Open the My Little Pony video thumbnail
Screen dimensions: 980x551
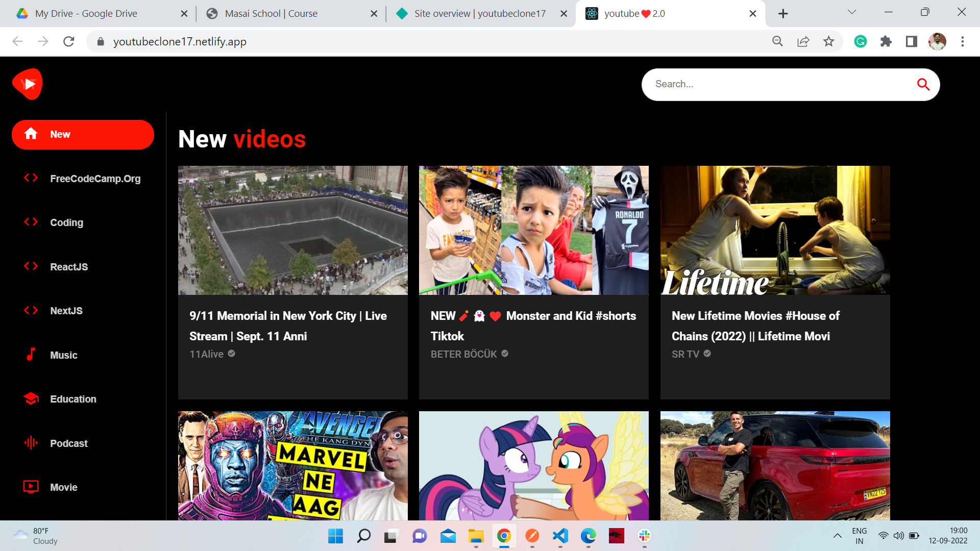pos(534,466)
